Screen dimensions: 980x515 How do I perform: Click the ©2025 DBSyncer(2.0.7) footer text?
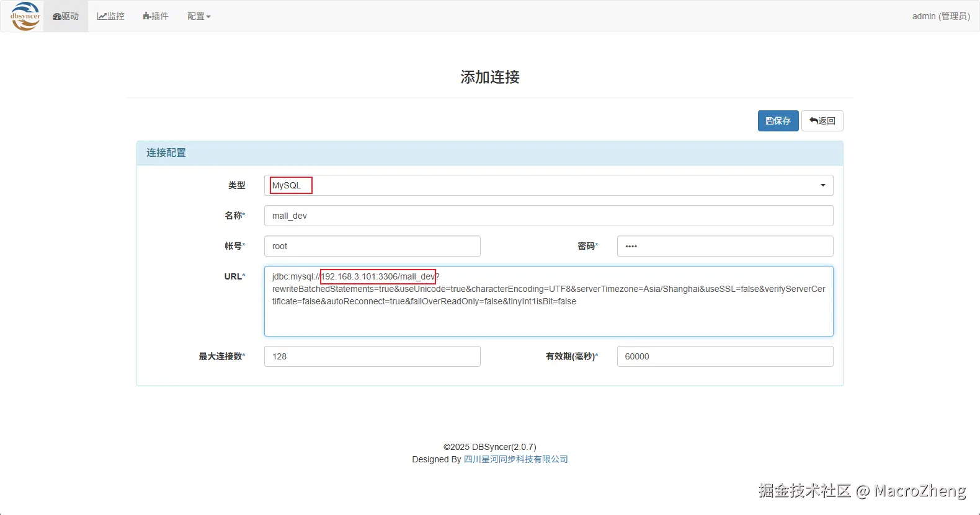[490, 447]
